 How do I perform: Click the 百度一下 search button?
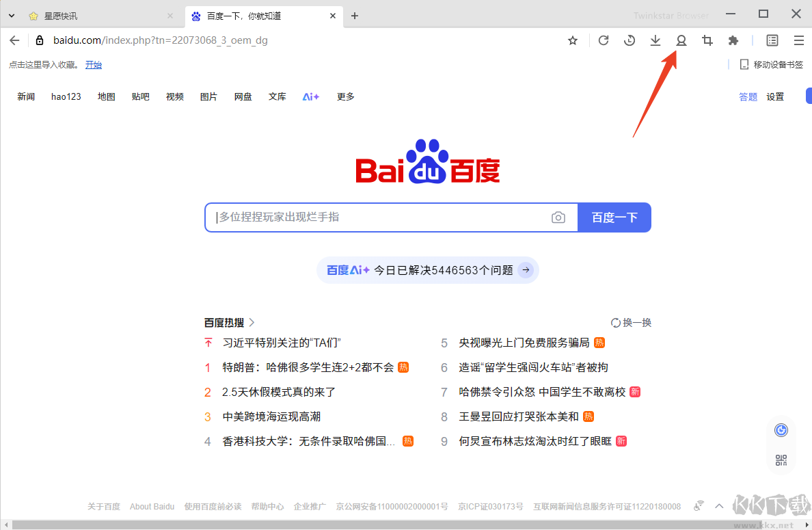point(614,217)
